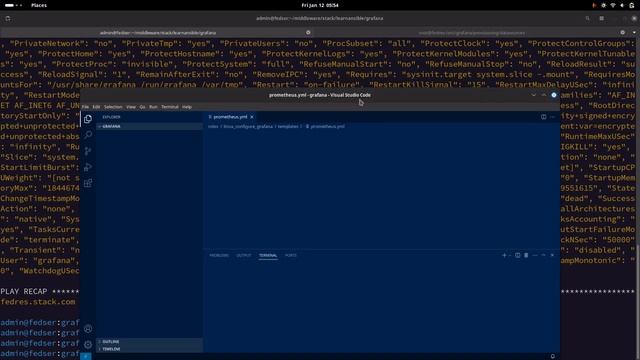Screen dimensions: 640x360
Task: Click the templates breadcrumb segment
Action: 288,127
